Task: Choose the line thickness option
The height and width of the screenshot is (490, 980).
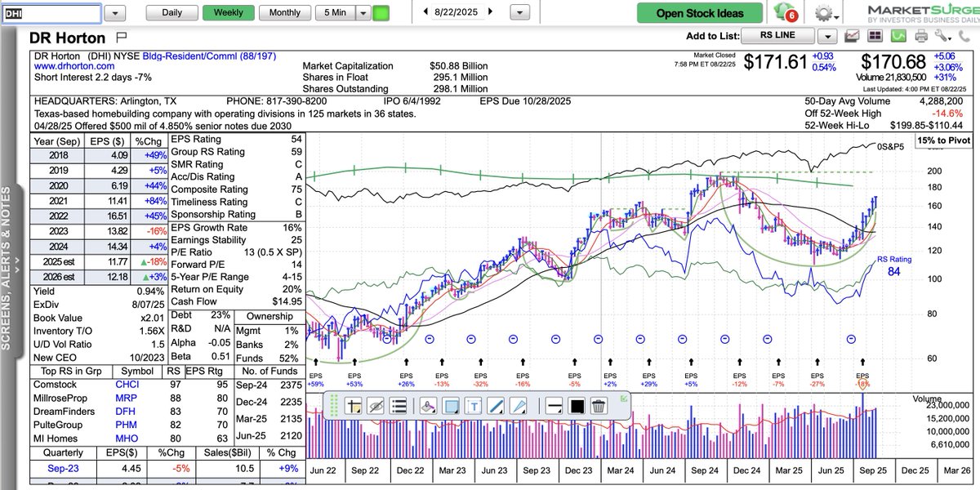Action: click(x=553, y=406)
